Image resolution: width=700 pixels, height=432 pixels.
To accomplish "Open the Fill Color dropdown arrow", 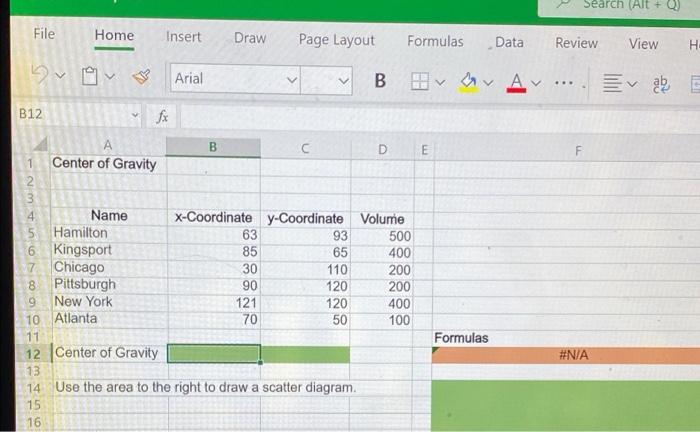I will click(488, 83).
